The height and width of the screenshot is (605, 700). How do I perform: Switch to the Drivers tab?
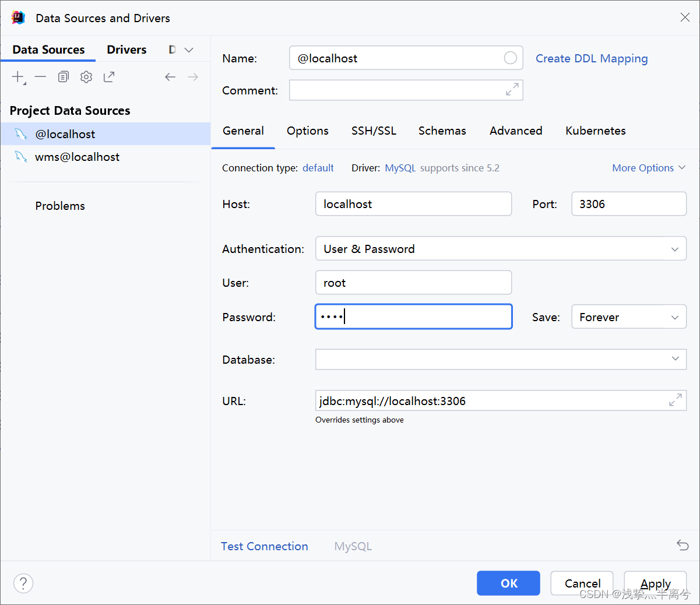tap(126, 50)
